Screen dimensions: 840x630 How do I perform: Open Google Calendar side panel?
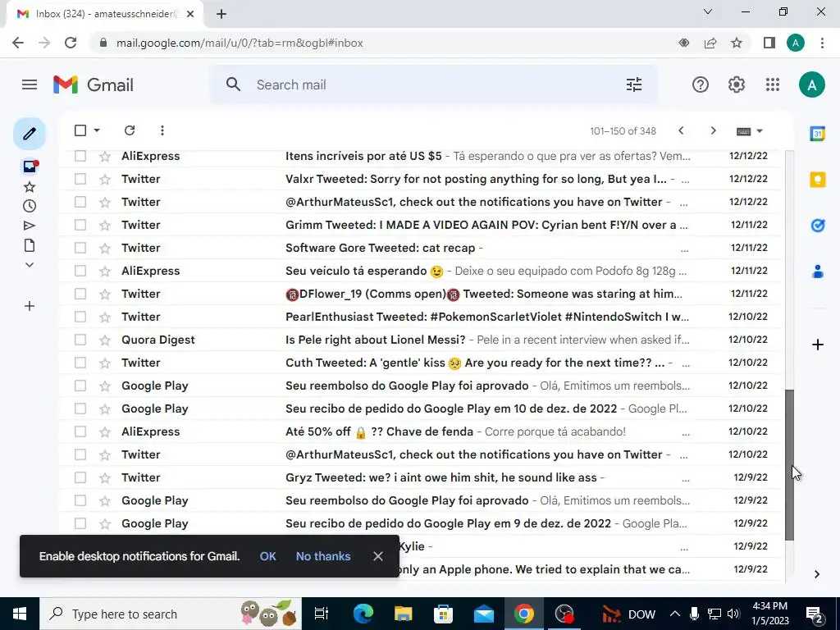(817, 134)
